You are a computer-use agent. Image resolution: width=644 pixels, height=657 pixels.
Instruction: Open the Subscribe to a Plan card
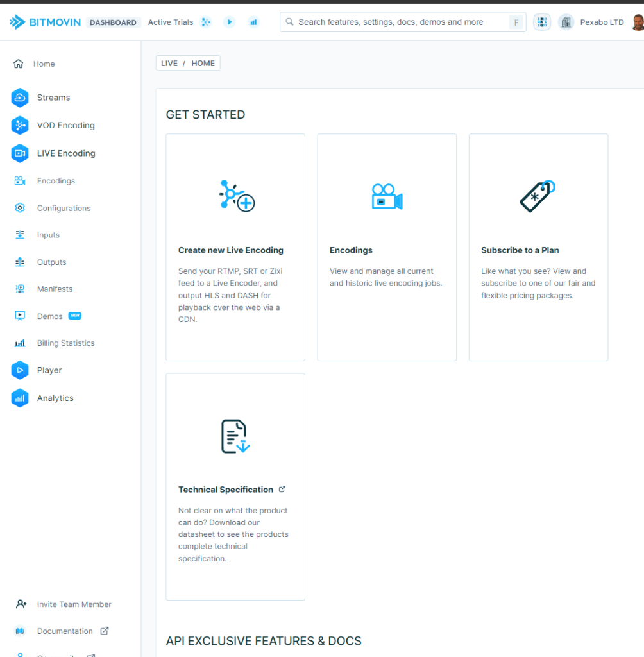538,247
